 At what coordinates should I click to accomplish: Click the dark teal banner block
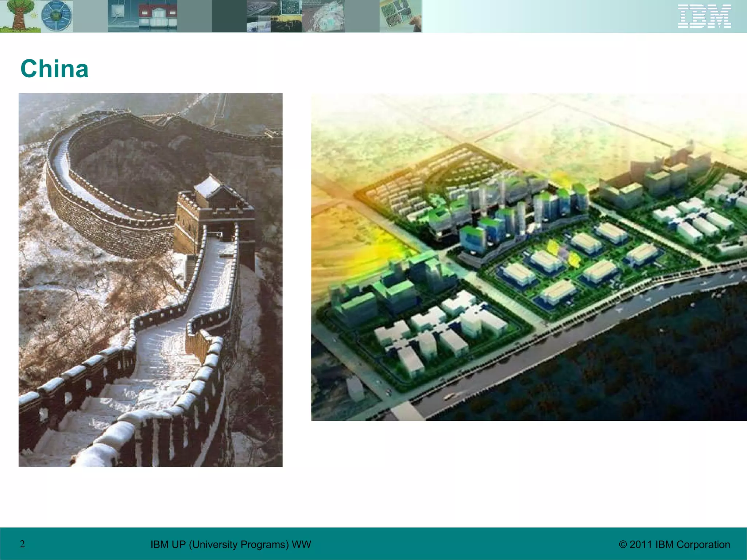coord(229,16)
